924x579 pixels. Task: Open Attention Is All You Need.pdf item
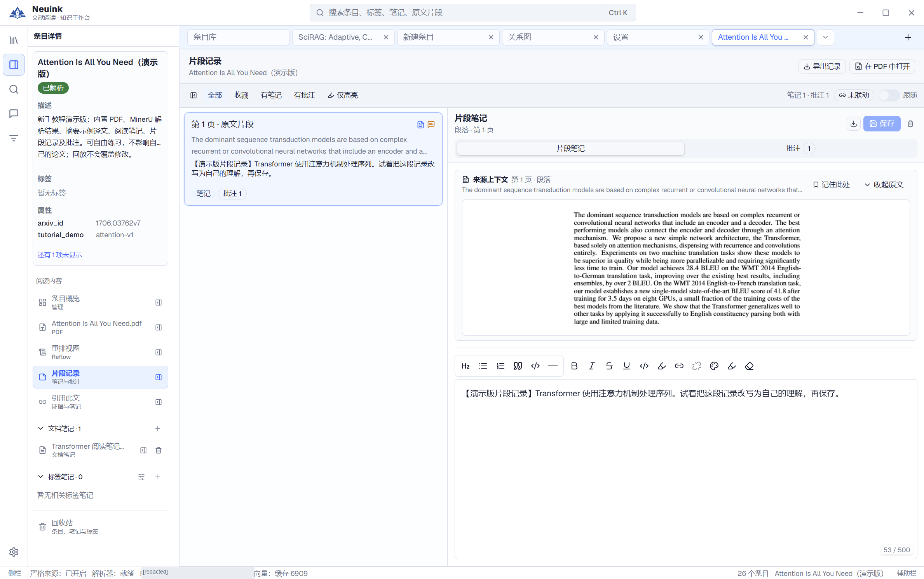[100, 327]
